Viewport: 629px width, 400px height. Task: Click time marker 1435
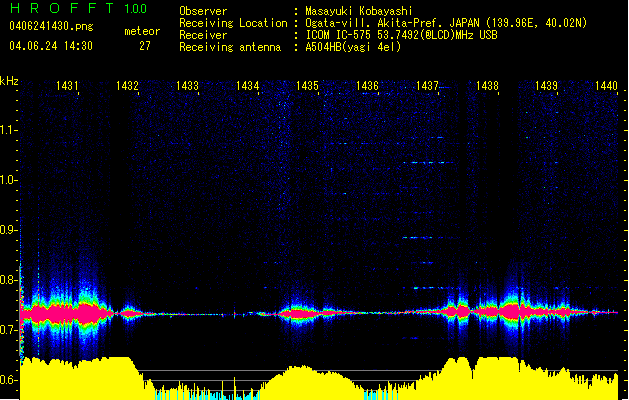coord(307,86)
